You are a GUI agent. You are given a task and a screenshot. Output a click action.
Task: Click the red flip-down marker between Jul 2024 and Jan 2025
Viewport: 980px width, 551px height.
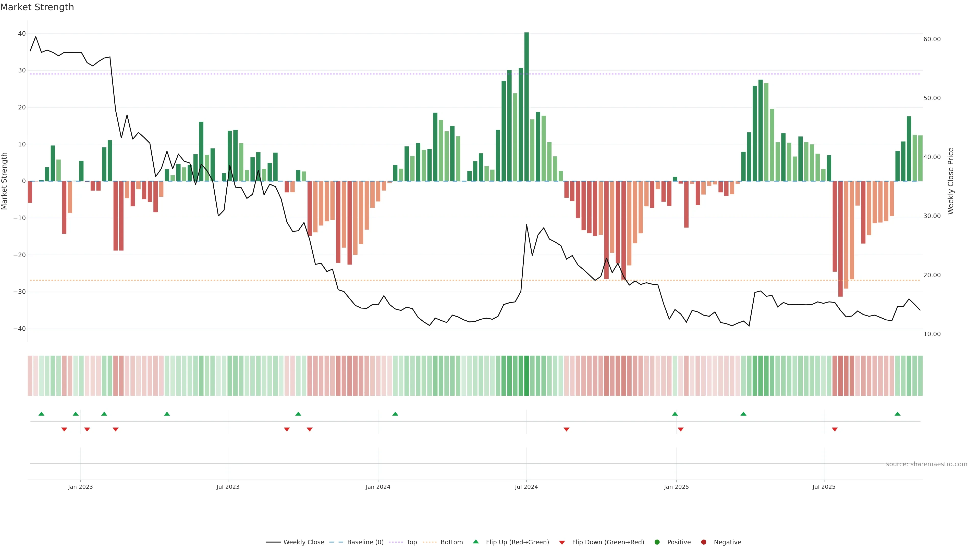567,429
